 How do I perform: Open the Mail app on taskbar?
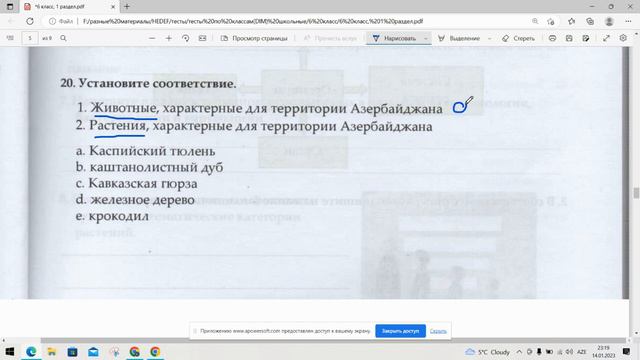[x=93, y=351]
